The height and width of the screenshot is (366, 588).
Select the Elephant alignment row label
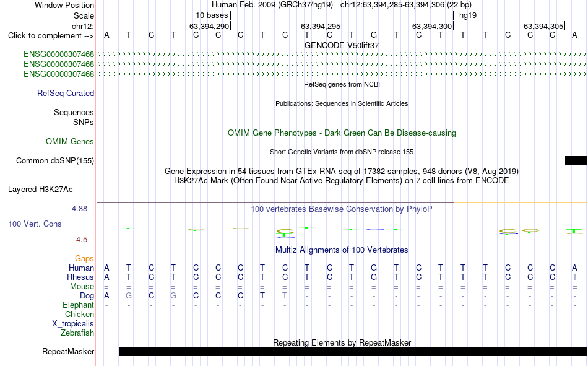[x=78, y=305]
